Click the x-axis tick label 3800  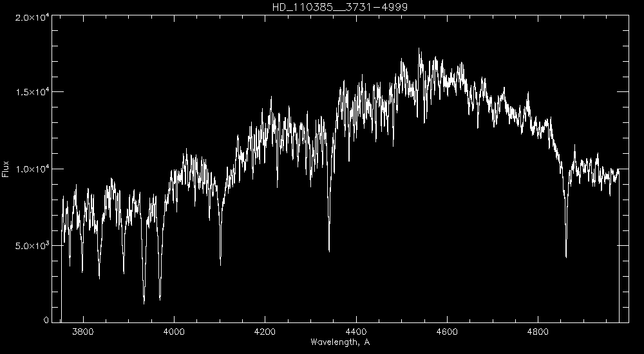pyautogui.click(x=83, y=331)
